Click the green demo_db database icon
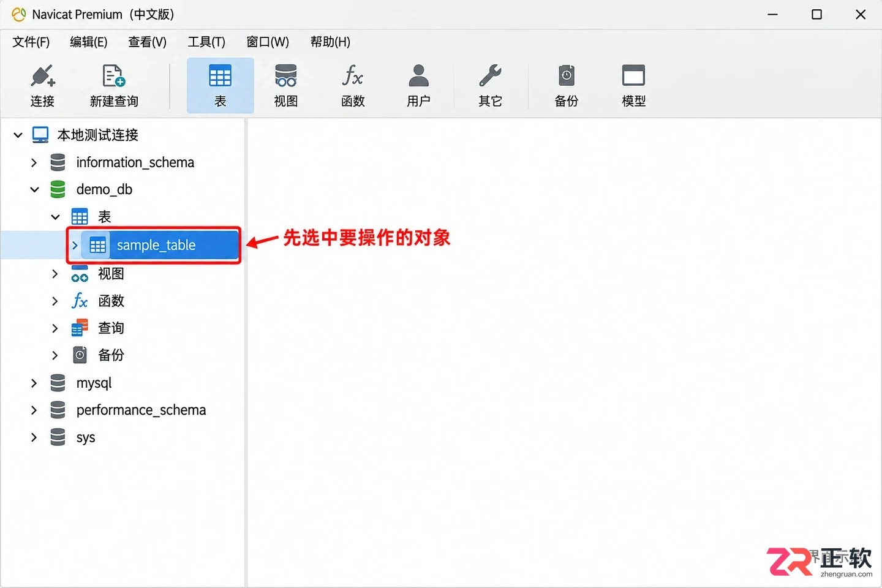The image size is (882, 588). [58, 189]
